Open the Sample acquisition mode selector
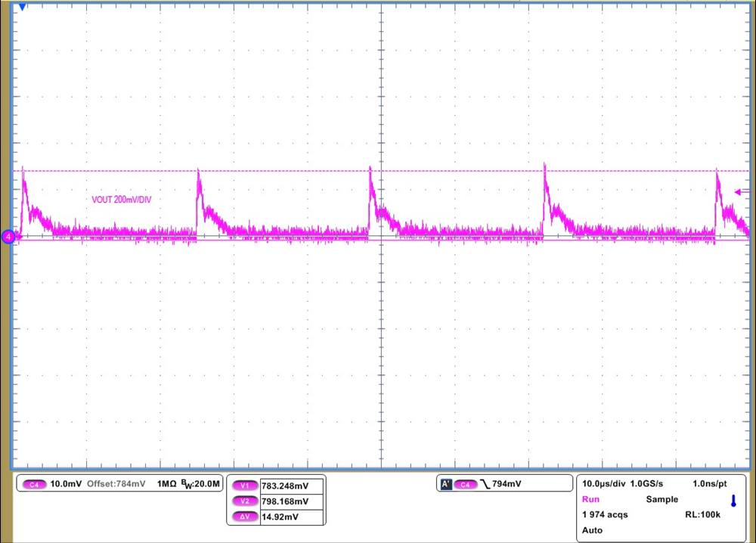Viewport: 756px width, 543px height. click(661, 499)
